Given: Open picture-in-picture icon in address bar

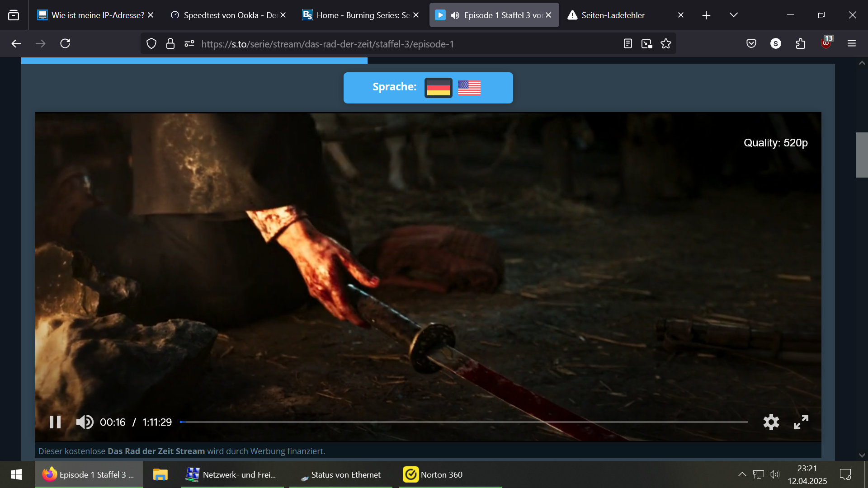Looking at the screenshot, I should pyautogui.click(x=647, y=43).
